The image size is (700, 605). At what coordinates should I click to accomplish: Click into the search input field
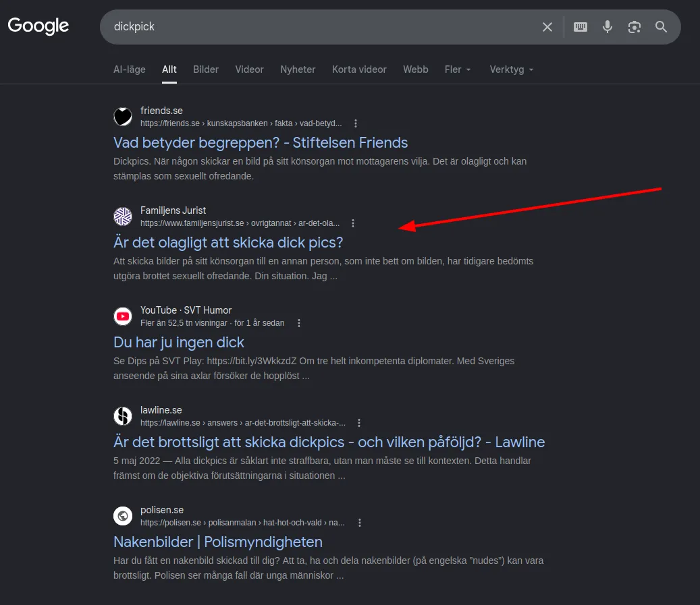tap(321, 27)
